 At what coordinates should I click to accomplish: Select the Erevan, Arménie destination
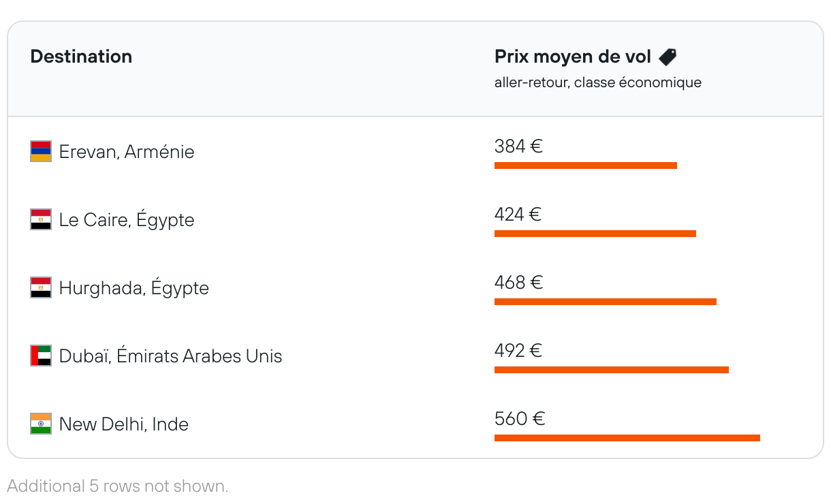[127, 151]
